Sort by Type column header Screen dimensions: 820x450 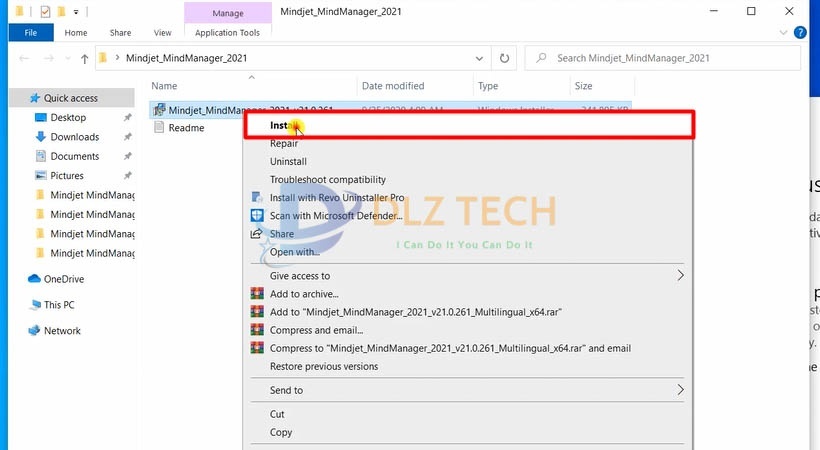[488, 86]
